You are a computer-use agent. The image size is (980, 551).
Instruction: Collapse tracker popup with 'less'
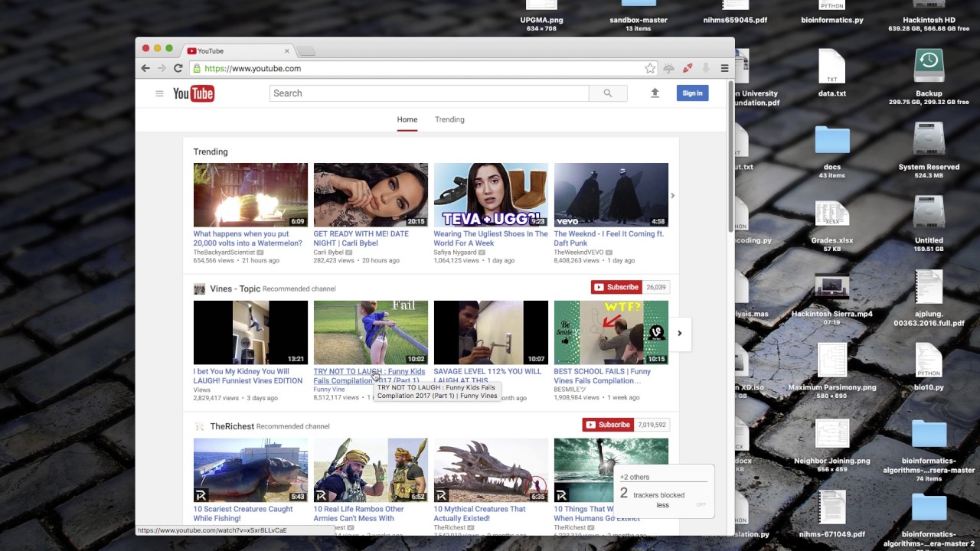[x=662, y=505]
